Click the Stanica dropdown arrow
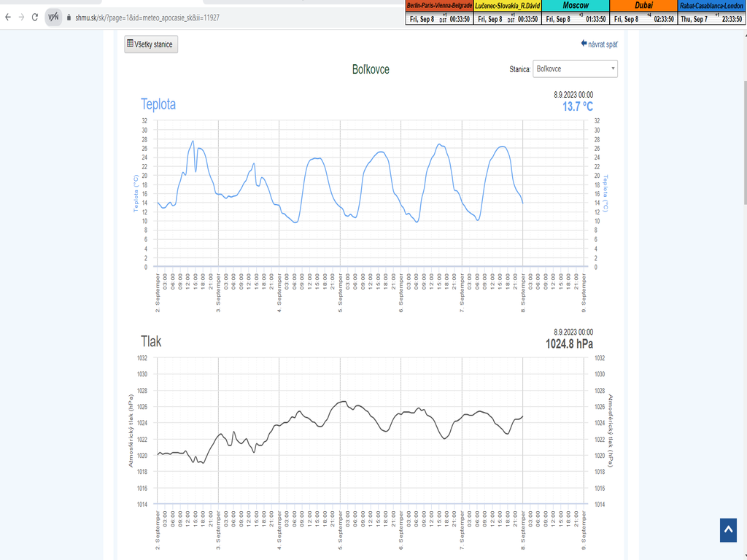Image resolution: width=747 pixels, height=560 pixels. (x=613, y=69)
